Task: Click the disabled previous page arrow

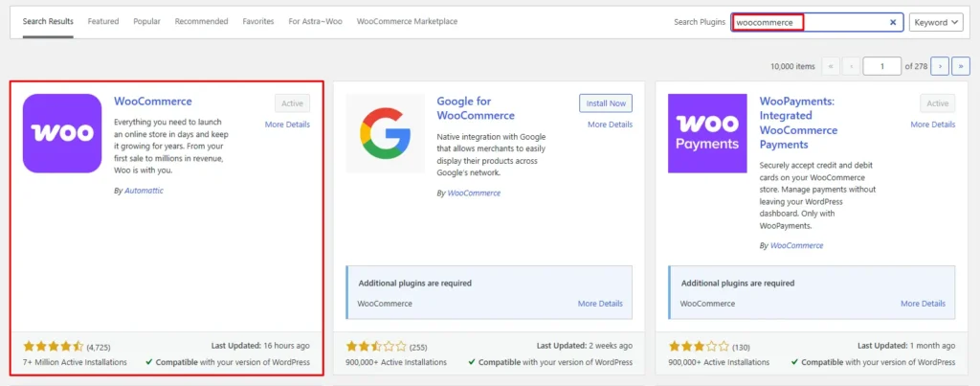Action: [x=851, y=66]
